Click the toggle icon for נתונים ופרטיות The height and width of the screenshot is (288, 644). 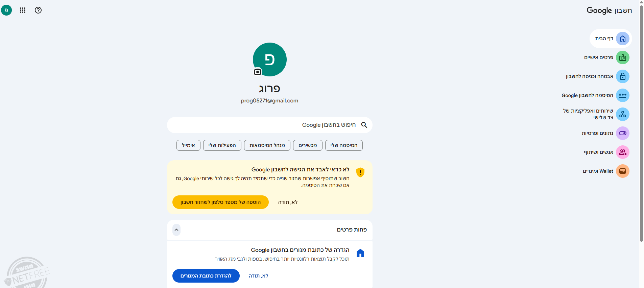(623, 133)
